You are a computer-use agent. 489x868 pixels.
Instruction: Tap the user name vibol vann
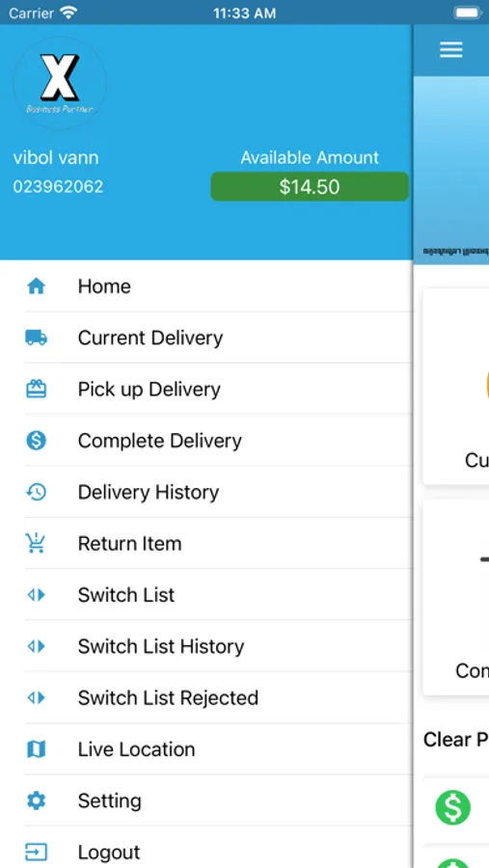click(56, 158)
